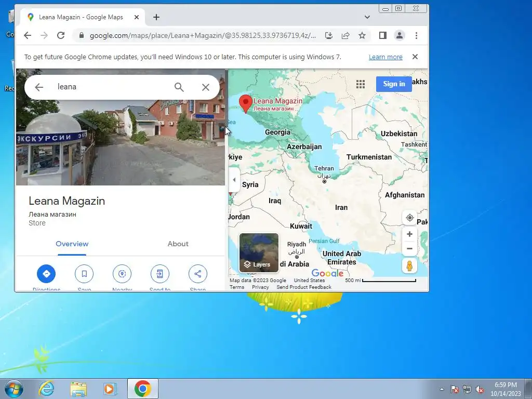Screen dimensions: 532x399
Task: Select the Street View pegman
Action: tap(409, 265)
